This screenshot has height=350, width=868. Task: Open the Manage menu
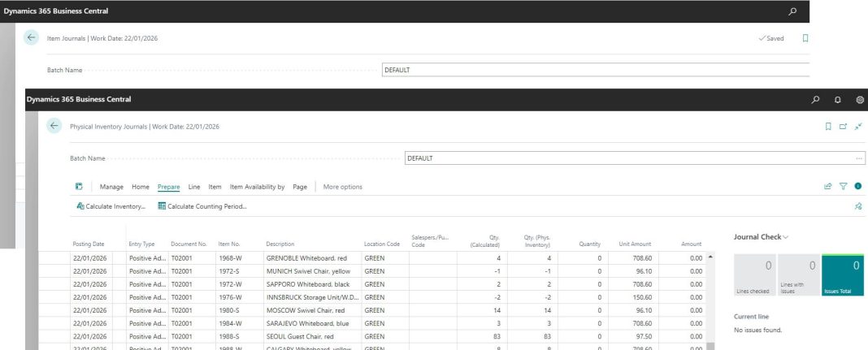(111, 187)
